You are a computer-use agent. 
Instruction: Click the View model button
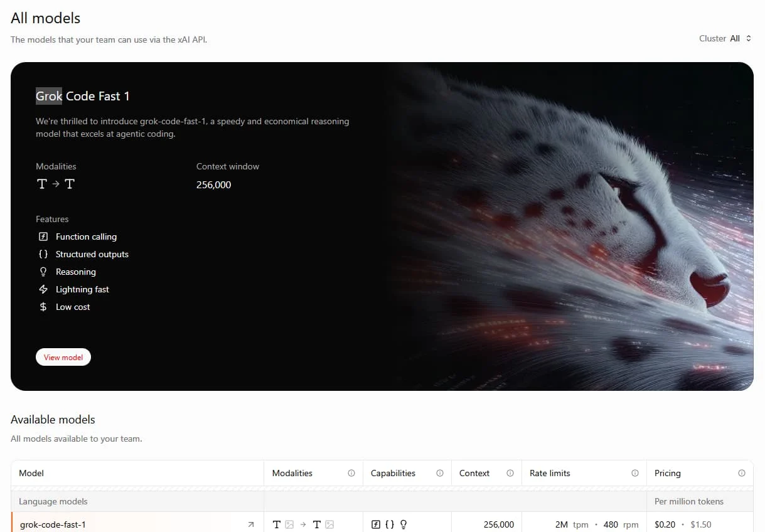63,357
